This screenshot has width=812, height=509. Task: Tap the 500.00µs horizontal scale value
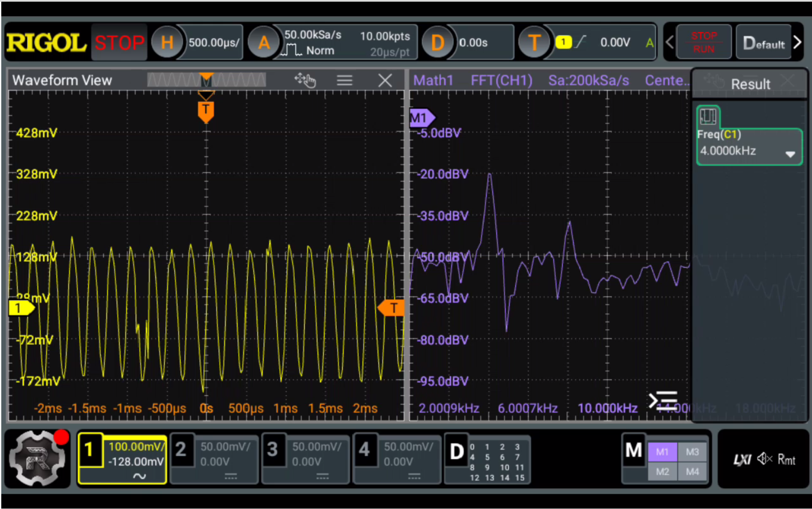(213, 43)
